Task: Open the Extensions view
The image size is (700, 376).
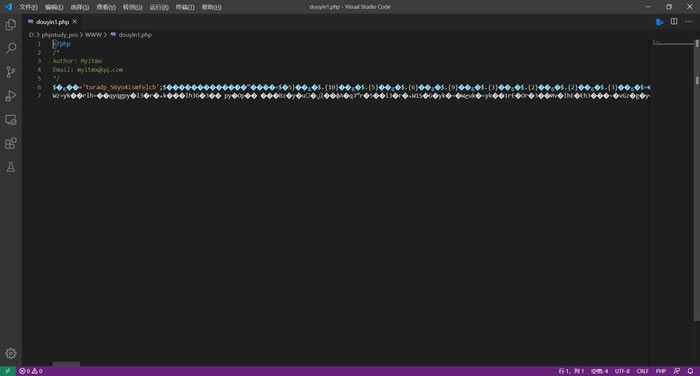Action: 11,143
